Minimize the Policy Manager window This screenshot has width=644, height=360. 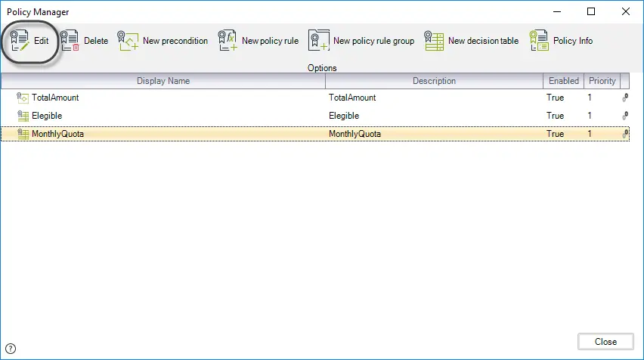pyautogui.click(x=557, y=11)
